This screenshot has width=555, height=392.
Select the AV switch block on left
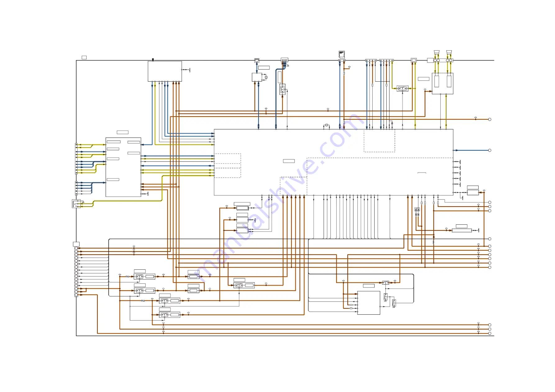(x=123, y=167)
